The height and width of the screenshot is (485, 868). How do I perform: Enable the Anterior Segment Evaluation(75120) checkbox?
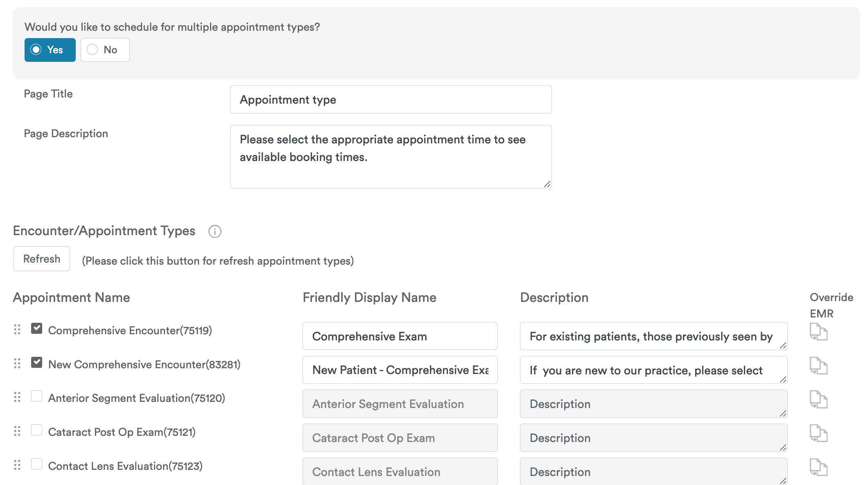37,396
